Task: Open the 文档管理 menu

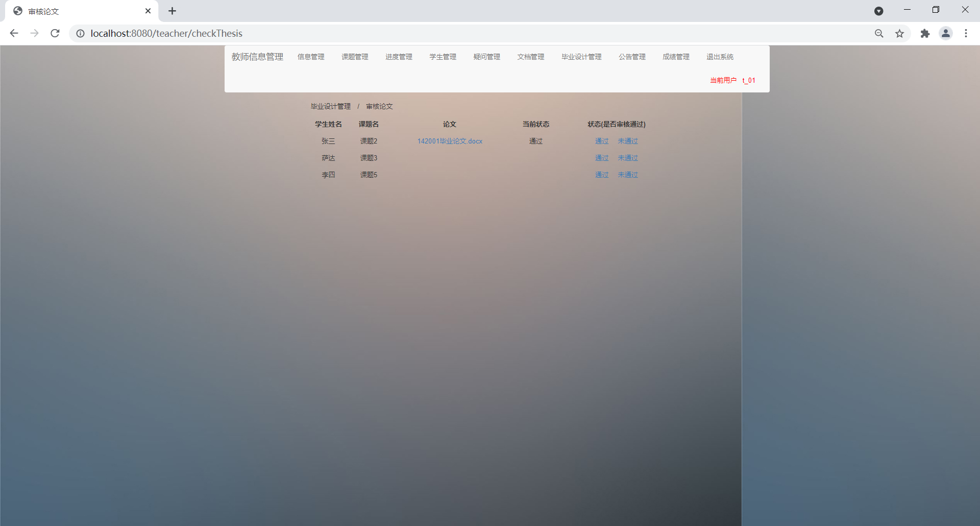Action: pos(530,57)
